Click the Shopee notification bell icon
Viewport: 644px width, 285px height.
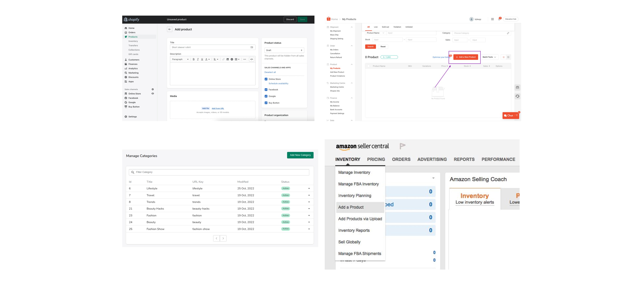499,19
